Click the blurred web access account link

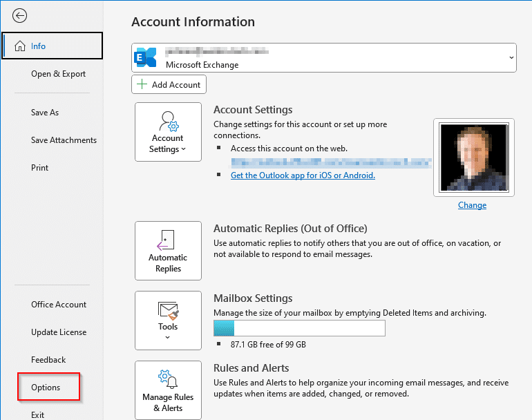click(331, 163)
